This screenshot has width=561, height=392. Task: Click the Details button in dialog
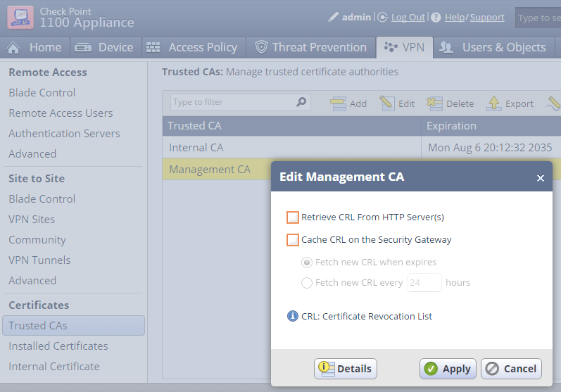pyautogui.click(x=346, y=369)
